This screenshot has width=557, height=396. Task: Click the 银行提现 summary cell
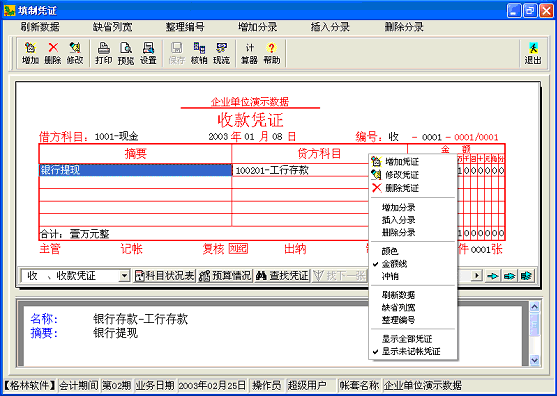tap(135, 170)
